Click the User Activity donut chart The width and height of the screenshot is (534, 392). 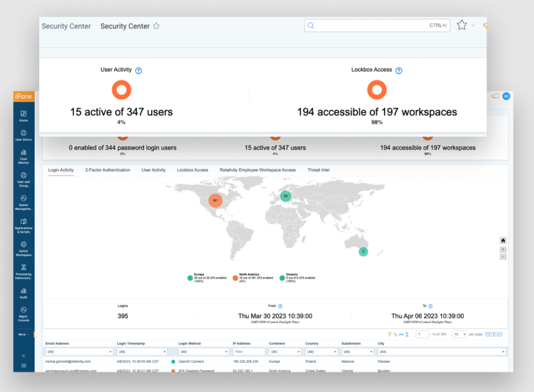coord(122,90)
